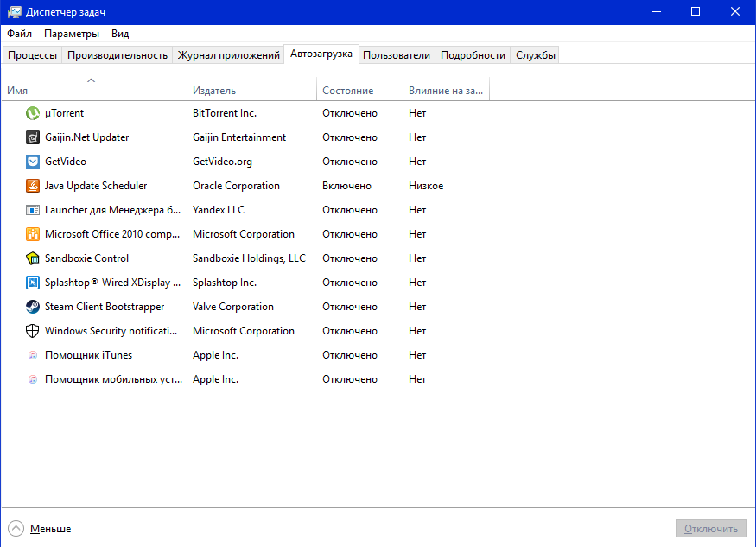Click the Valve Corporation publisher cell
The image size is (756, 547).
pos(233,307)
